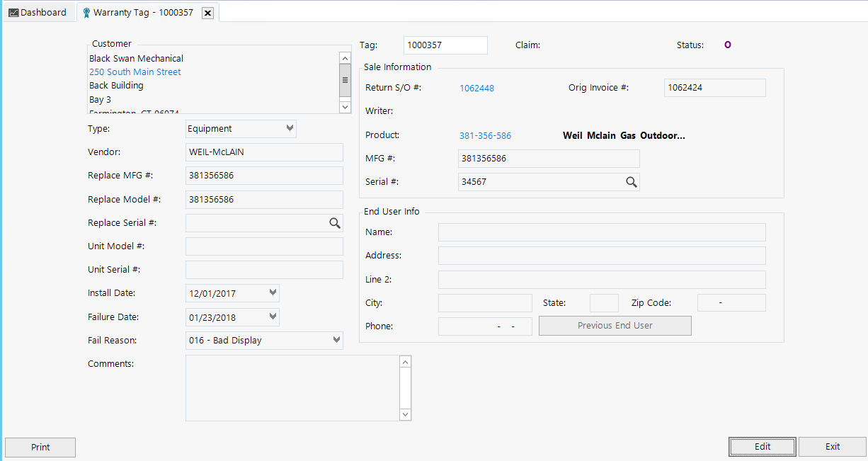Click the Replace Model # field
Image resolution: width=868 pixels, height=461 pixels.
(264, 200)
